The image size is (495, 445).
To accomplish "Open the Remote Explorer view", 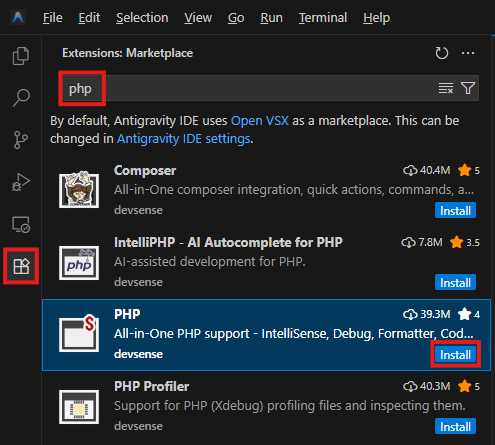I will 21,224.
